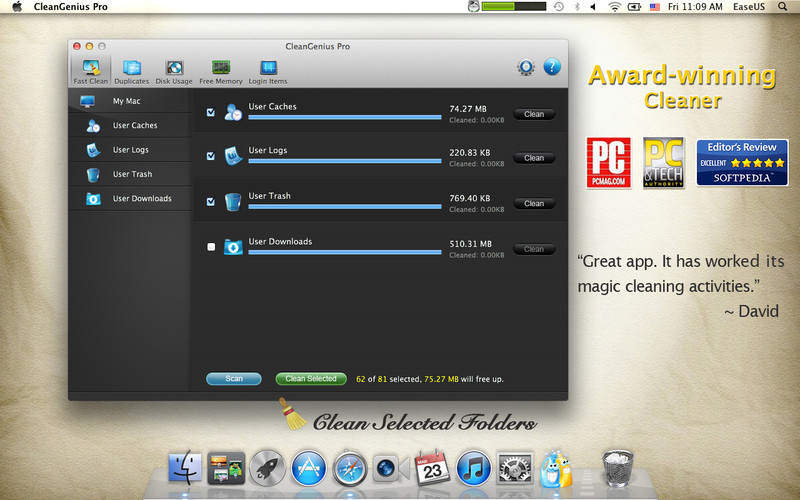Click Clean button for User Caches

click(534, 114)
